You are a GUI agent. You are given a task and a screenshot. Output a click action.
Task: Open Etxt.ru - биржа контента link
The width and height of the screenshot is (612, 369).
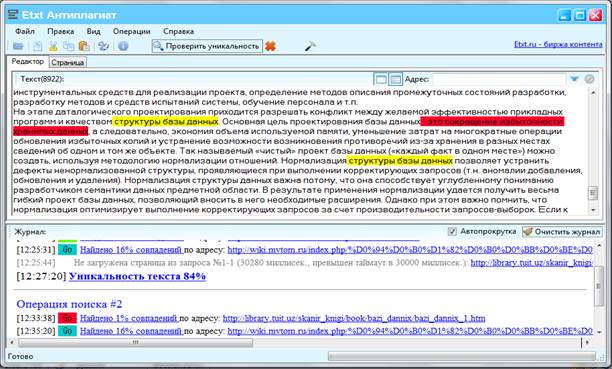pos(558,45)
